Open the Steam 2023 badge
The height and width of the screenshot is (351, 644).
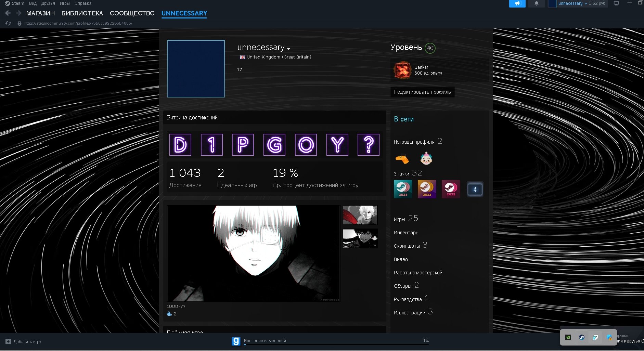[427, 189]
